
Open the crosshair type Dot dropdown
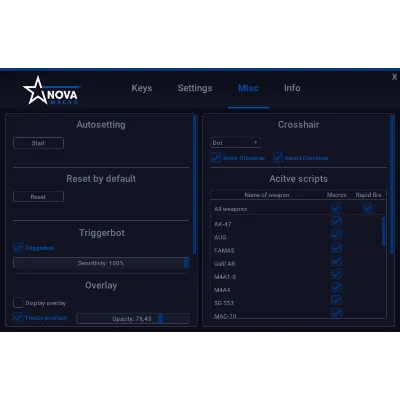[236, 143]
